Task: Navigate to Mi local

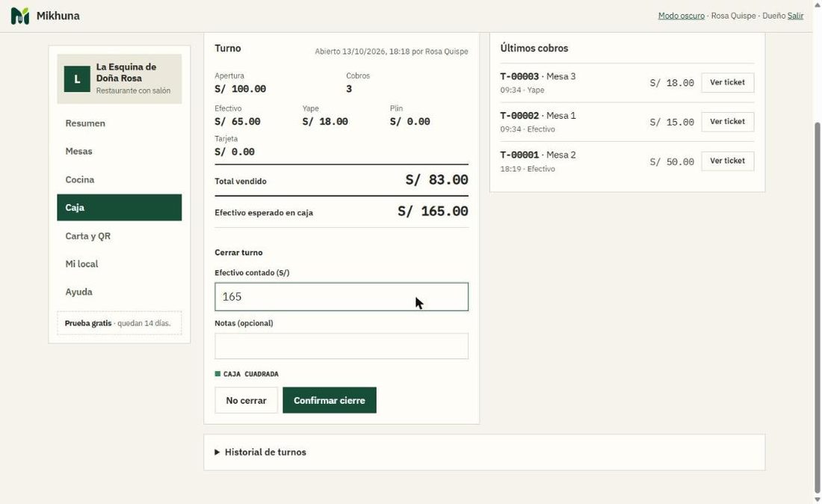Action: click(120, 264)
